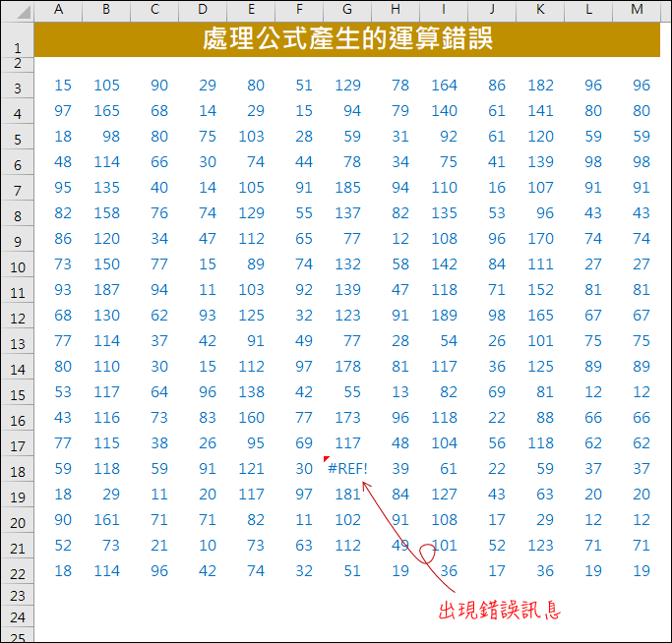Select cell G7 containing 185

347,188
